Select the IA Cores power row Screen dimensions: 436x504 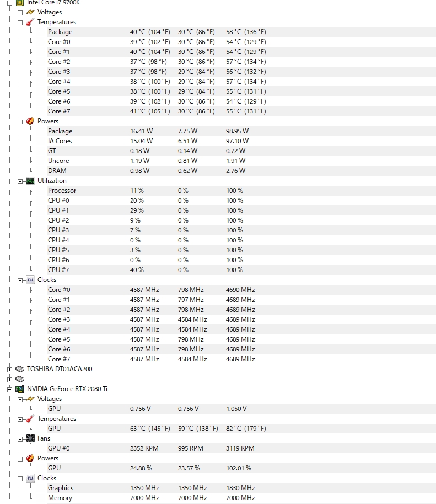pos(60,141)
